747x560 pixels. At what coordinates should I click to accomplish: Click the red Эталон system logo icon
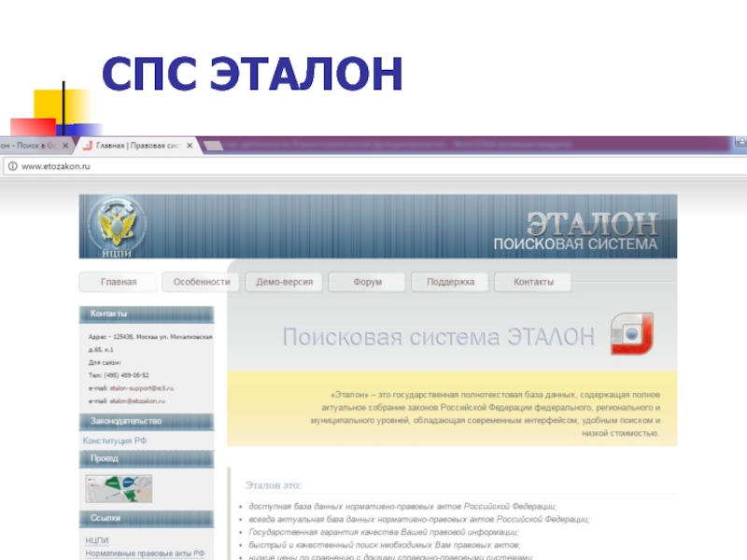632,334
